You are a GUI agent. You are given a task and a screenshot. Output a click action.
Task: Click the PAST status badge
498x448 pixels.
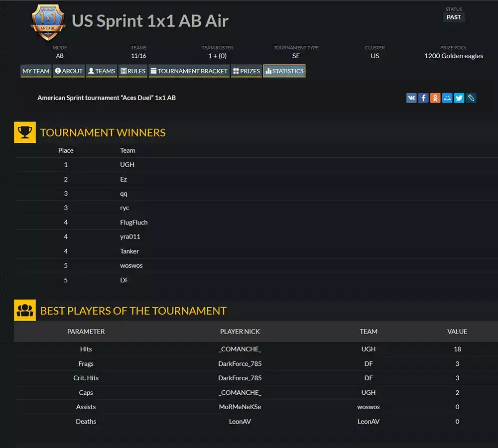point(454,17)
